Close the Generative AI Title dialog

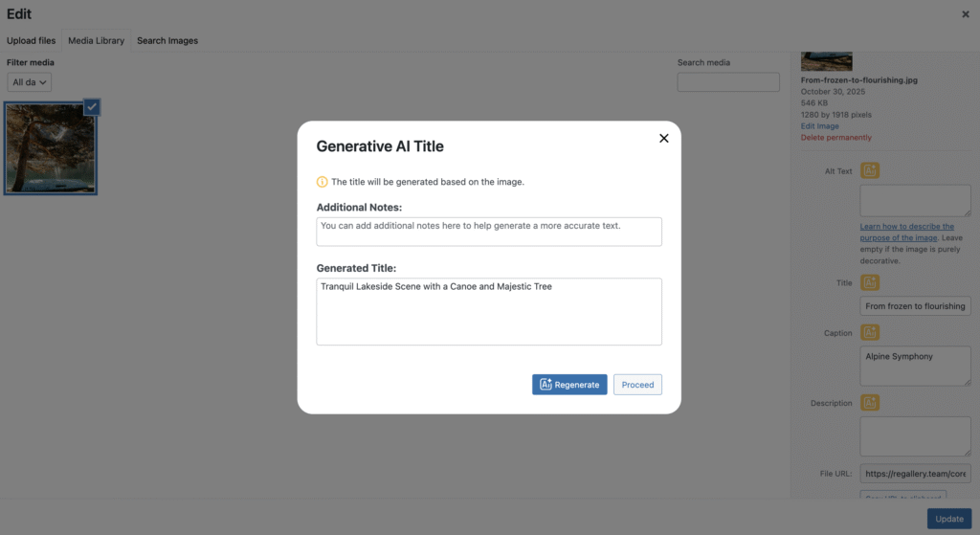coord(663,138)
